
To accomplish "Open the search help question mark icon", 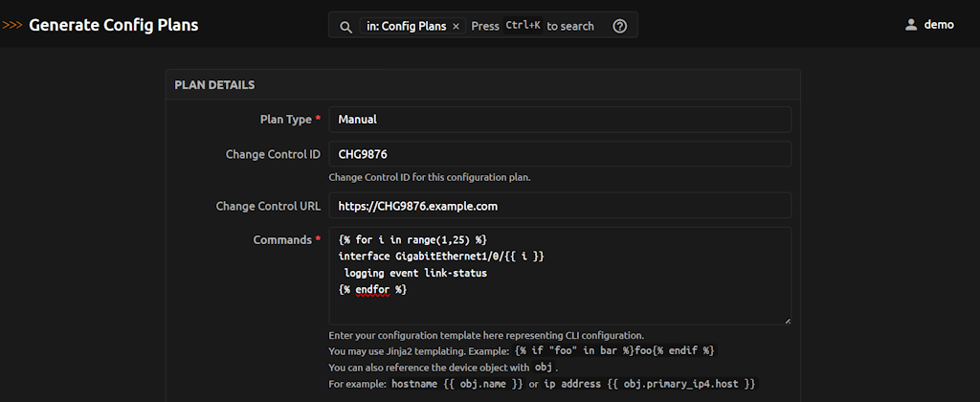I will click(619, 26).
